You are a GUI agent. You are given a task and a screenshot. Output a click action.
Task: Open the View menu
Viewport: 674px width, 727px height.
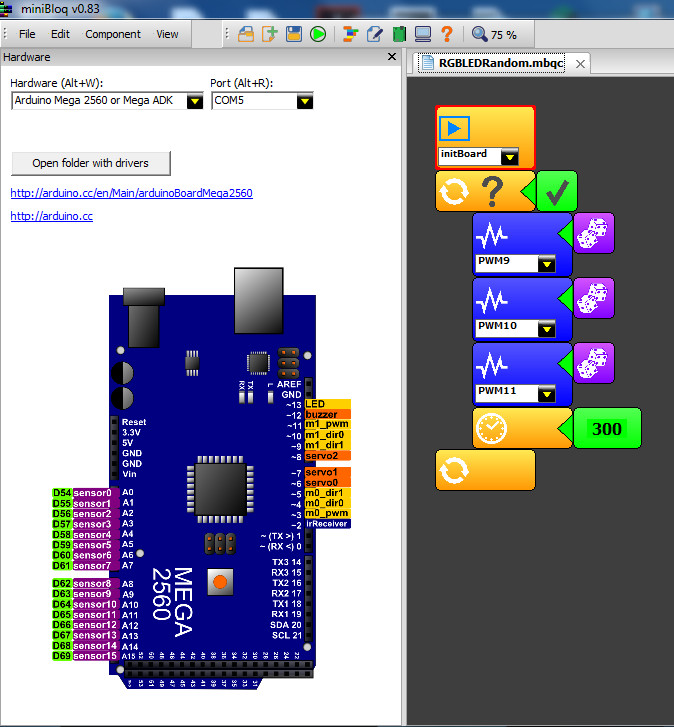(x=167, y=34)
